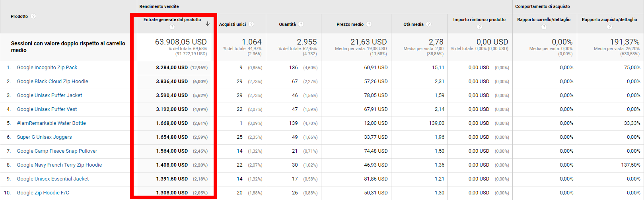Select revenue cell 1.564,00 USD

(172, 151)
